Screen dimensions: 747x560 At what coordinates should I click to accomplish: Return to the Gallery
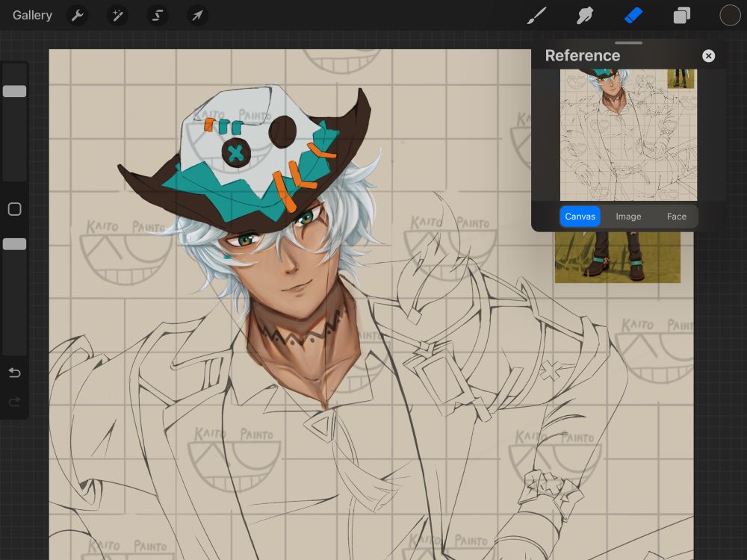pyautogui.click(x=32, y=15)
